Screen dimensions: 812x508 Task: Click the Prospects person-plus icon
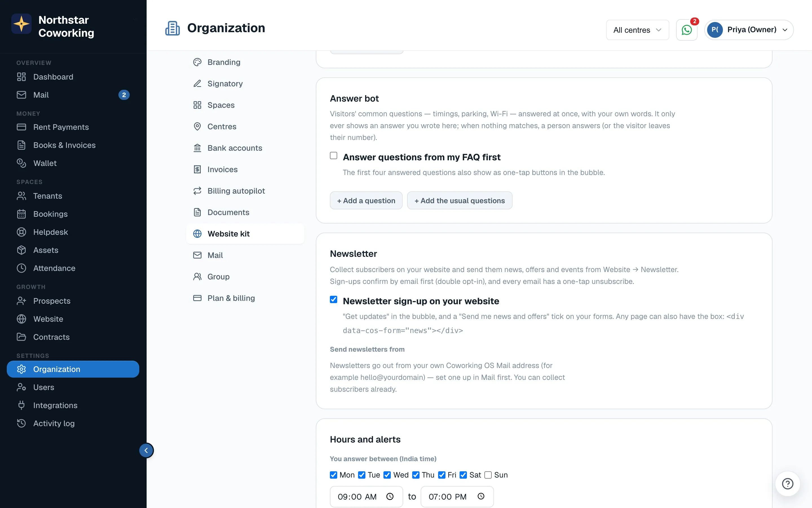(x=21, y=301)
